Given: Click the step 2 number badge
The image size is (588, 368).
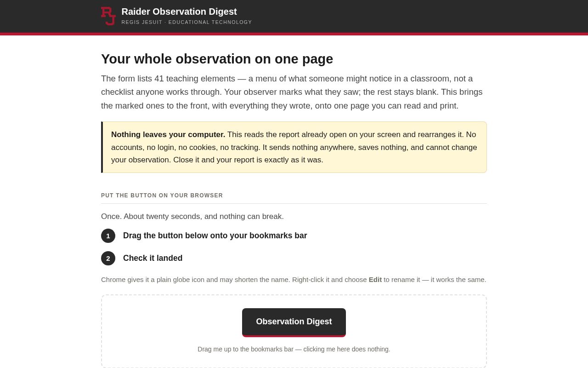Looking at the screenshot, I should tap(108, 258).
